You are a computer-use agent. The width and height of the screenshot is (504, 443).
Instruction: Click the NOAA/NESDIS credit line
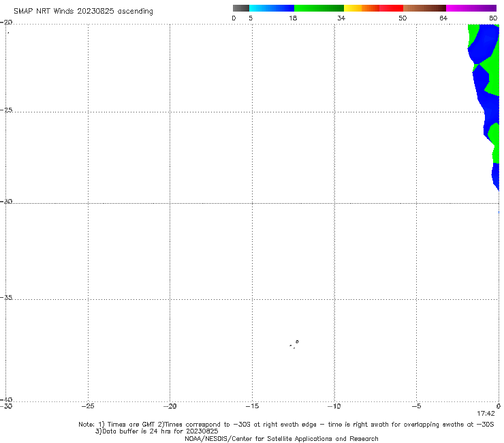pos(281,438)
